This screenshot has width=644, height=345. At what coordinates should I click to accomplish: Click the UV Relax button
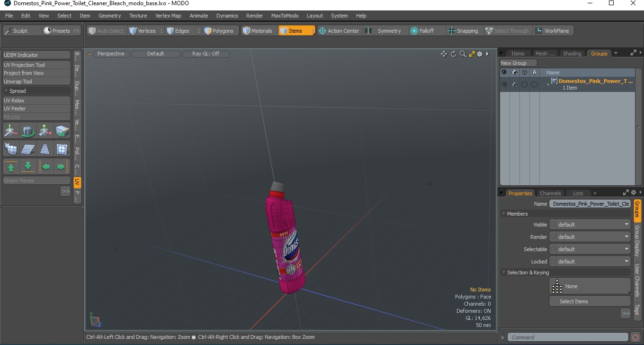tap(37, 100)
